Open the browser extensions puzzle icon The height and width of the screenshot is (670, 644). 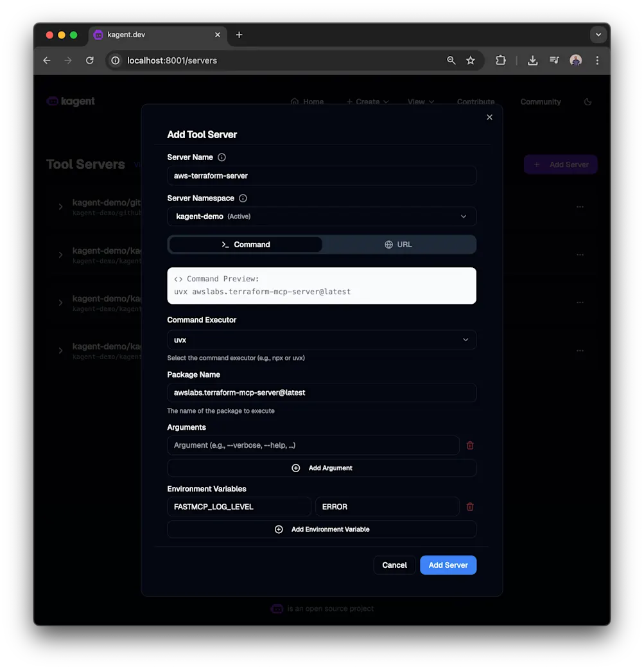[500, 60]
